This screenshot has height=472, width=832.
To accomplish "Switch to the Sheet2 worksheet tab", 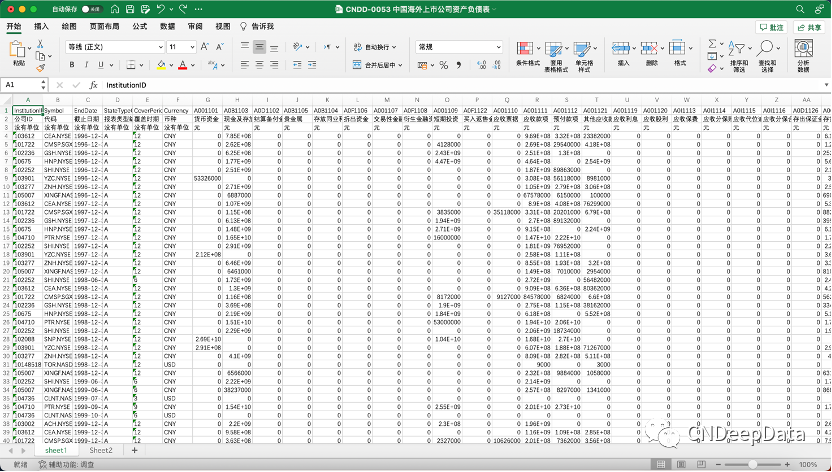I will (101, 450).
